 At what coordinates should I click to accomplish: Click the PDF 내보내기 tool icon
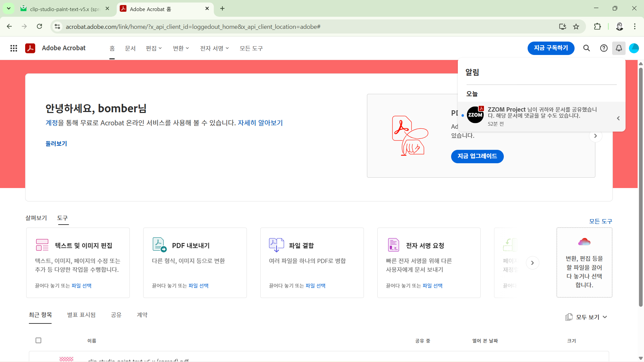click(159, 245)
